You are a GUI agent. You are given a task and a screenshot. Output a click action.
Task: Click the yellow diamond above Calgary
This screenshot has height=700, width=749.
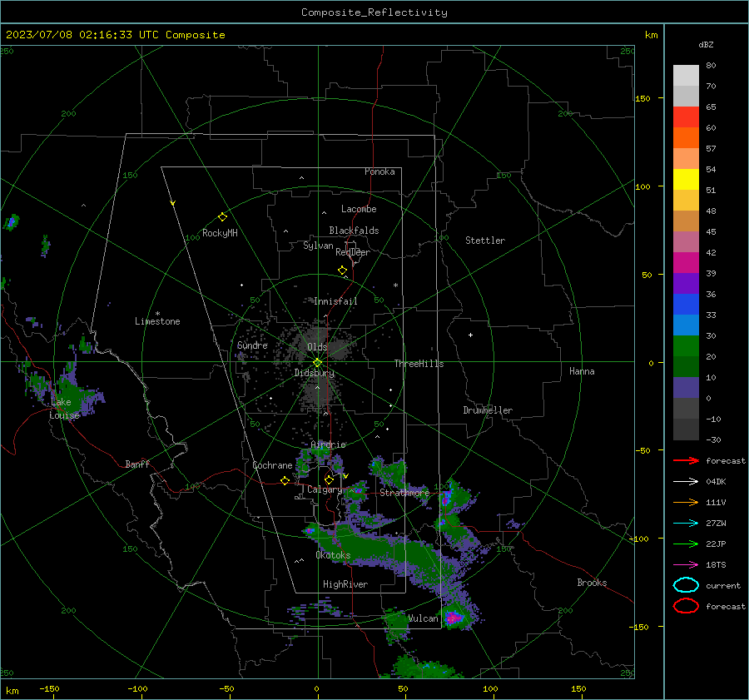[x=329, y=479]
